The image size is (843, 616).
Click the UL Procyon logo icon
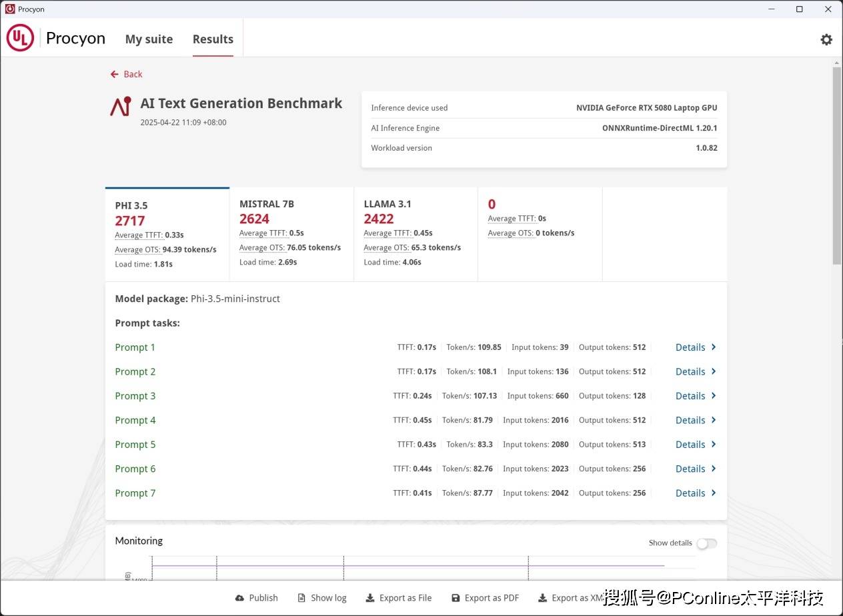20,38
